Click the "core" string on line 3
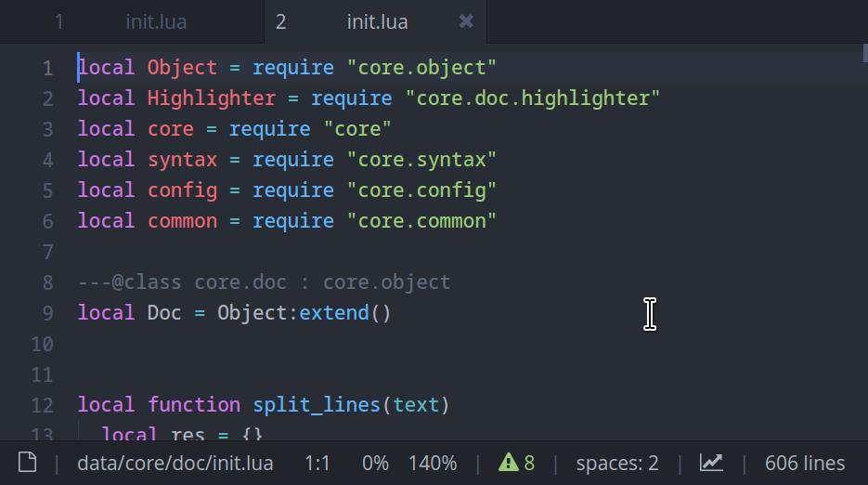 357,128
